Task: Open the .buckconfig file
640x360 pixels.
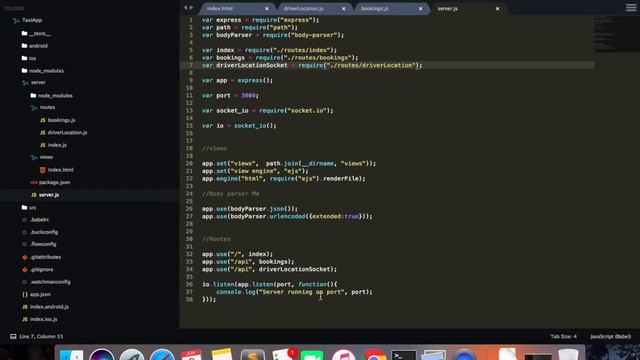Action: click(44, 232)
